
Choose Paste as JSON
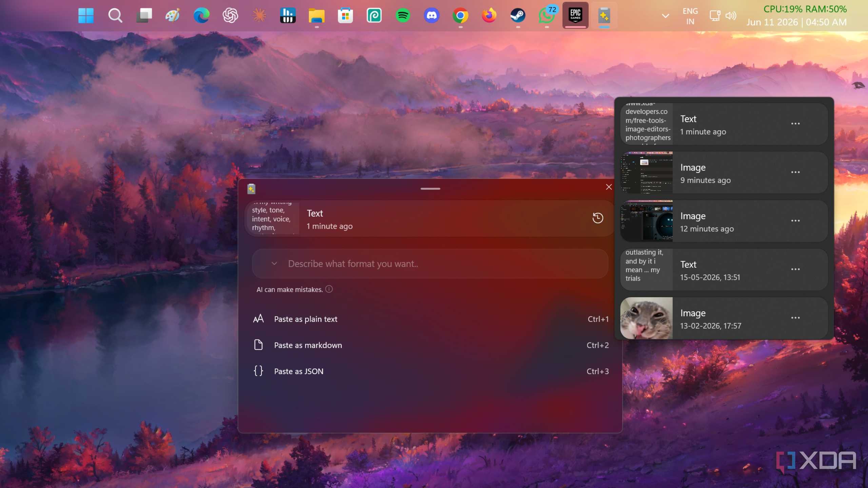click(x=430, y=371)
